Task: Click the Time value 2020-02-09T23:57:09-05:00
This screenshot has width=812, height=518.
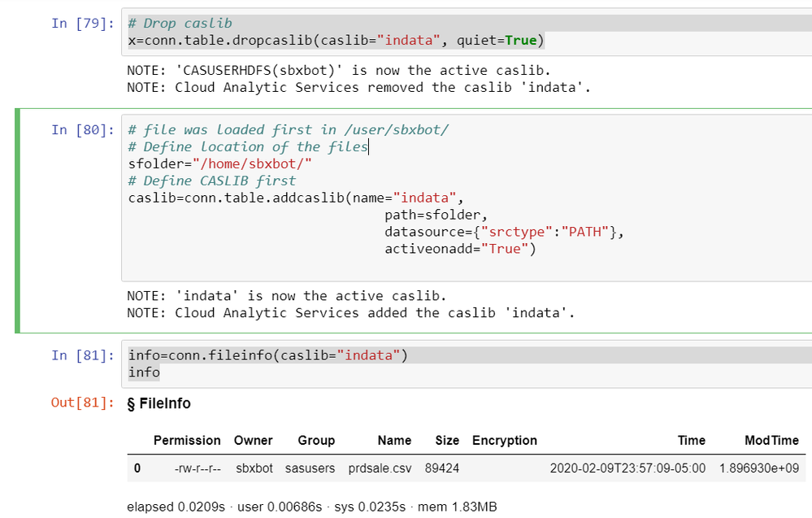Action: pyautogui.click(x=627, y=468)
